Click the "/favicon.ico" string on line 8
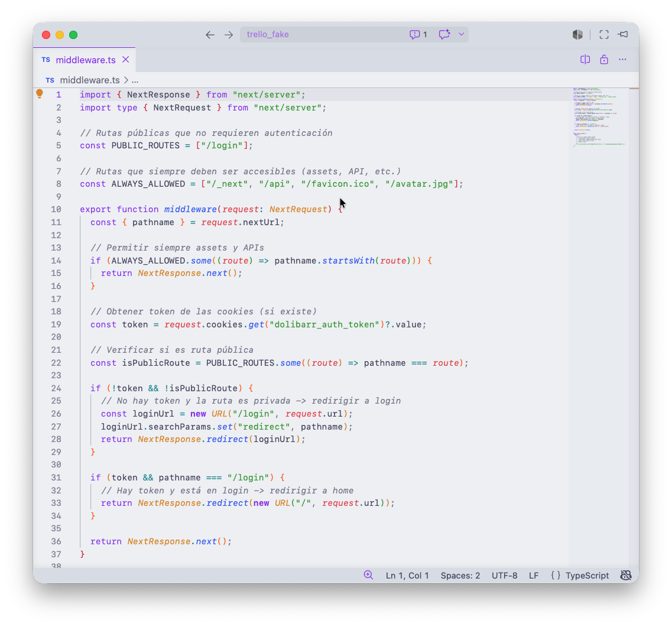This screenshot has height=627, width=672. 337,184
